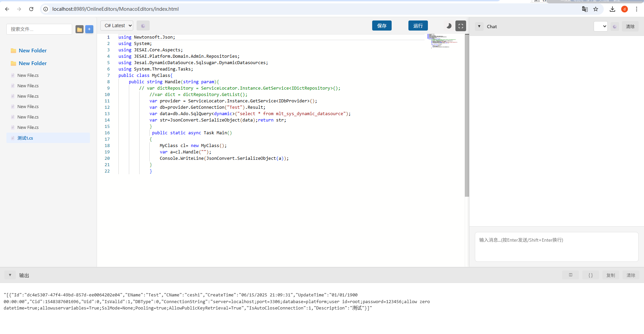Click the blue plus add-file button
The height and width of the screenshot is (334, 644).
tap(89, 29)
